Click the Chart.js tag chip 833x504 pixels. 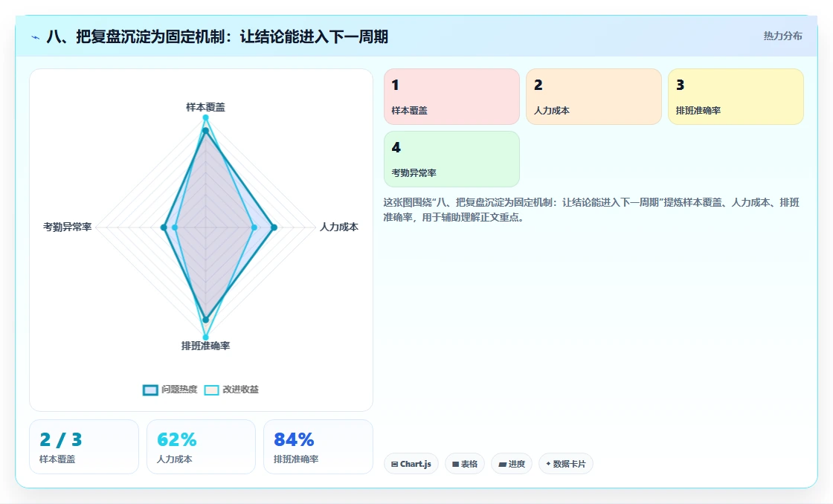pyautogui.click(x=411, y=464)
